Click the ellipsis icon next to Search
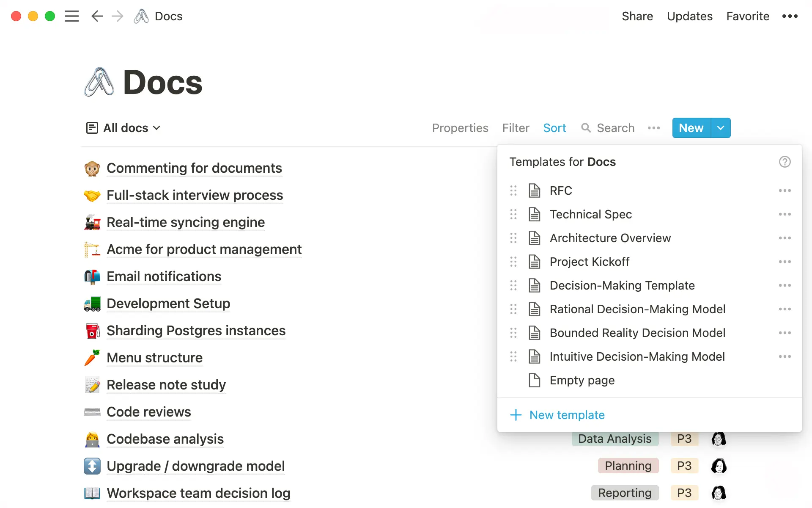812x508 pixels. (x=653, y=128)
